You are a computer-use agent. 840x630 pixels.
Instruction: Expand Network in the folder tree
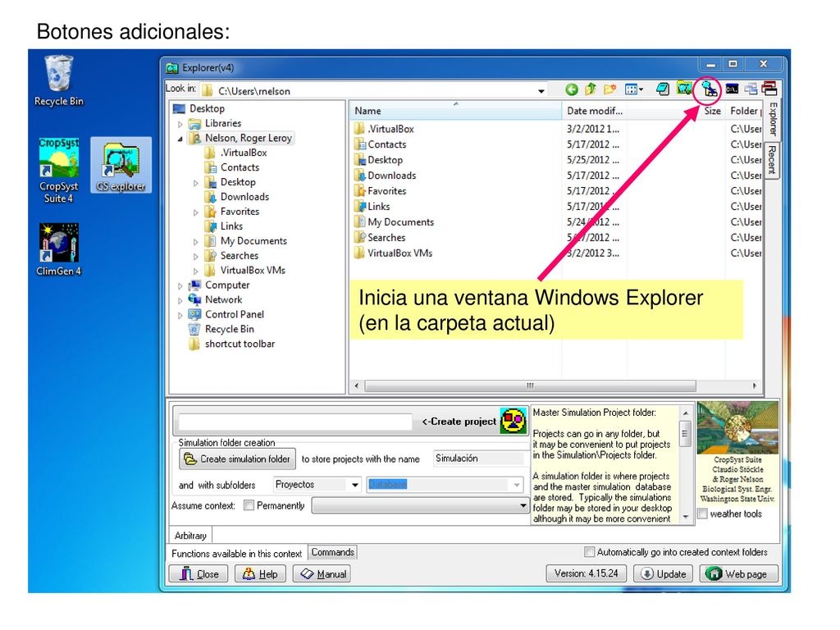[180, 300]
